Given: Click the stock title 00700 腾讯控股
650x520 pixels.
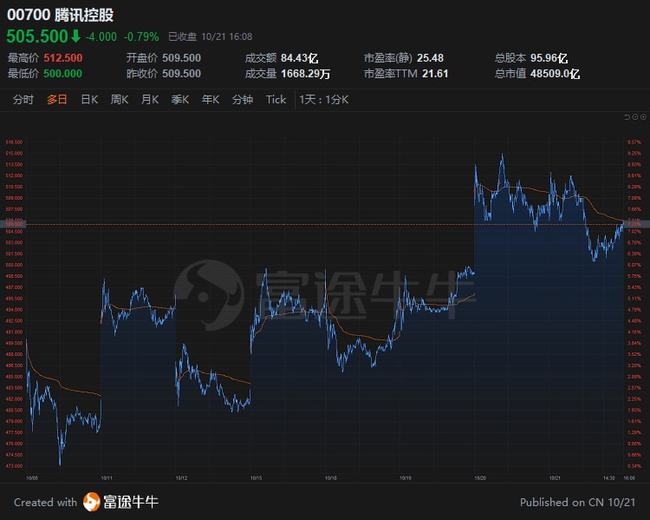Looking at the screenshot, I should 60,15.
